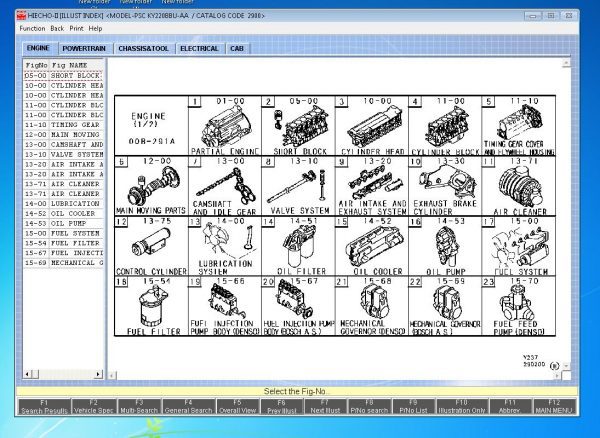
Task: Select Cylinder Head figure 10-00 thumbnail
Action: (x=372, y=125)
